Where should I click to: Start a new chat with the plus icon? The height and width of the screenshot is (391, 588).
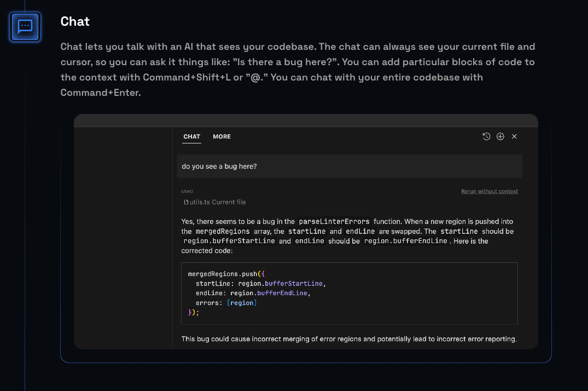[500, 136]
